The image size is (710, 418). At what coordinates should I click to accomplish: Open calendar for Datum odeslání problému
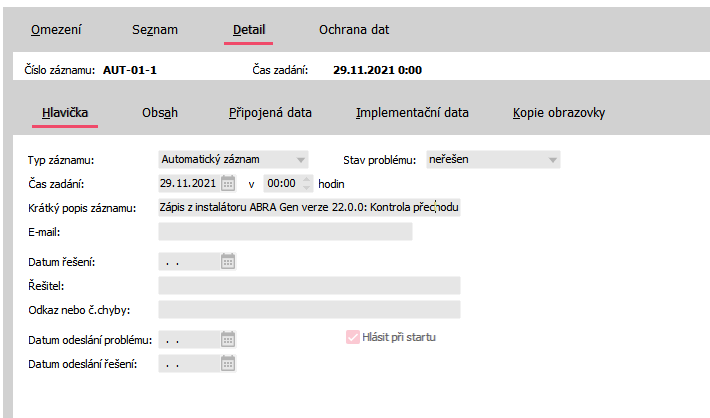click(228, 338)
